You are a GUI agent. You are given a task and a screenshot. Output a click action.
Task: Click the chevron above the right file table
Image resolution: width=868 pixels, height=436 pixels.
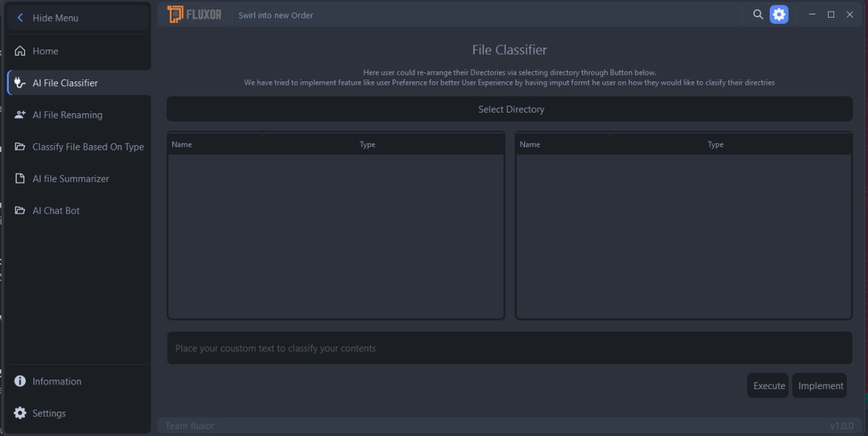612,134
